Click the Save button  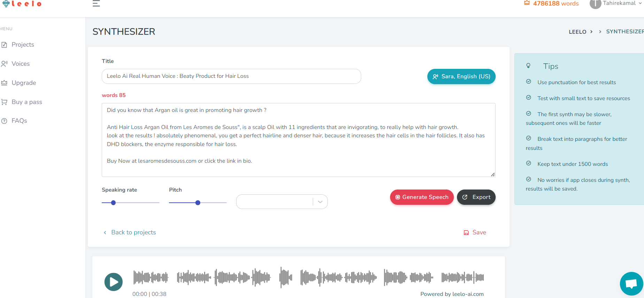pos(475,232)
